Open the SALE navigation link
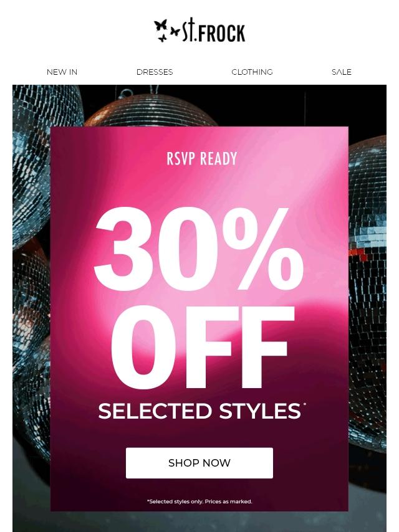The image size is (399, 532). pos(341,72)
